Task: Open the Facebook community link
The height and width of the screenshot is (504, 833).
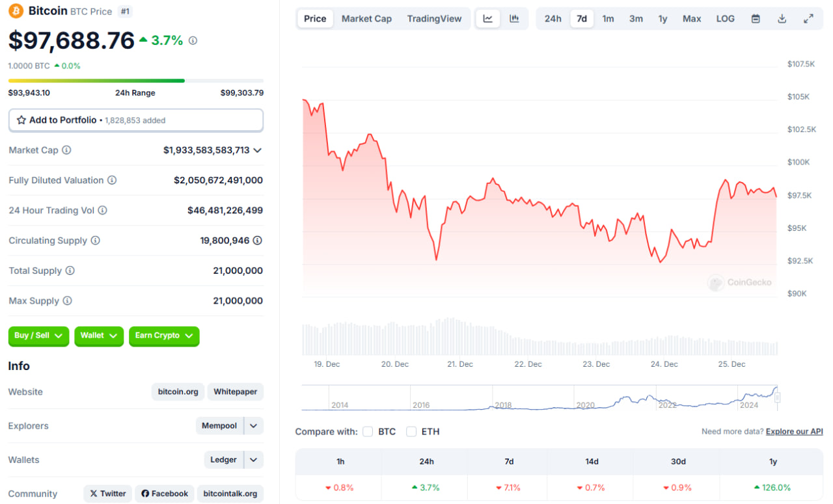Action: [x=165, y=494]
